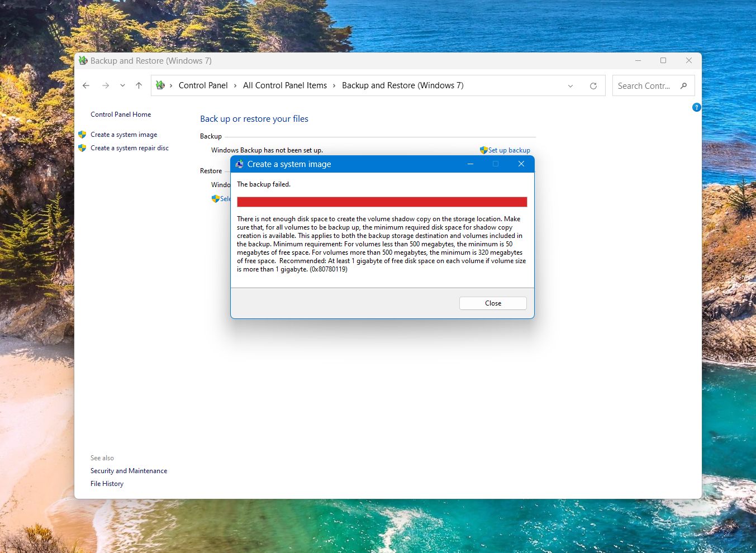Select Backup and Restore (Windows 7) breadcrumb
This screenshot has height=553, width=756.
click(x=403, y=85)
